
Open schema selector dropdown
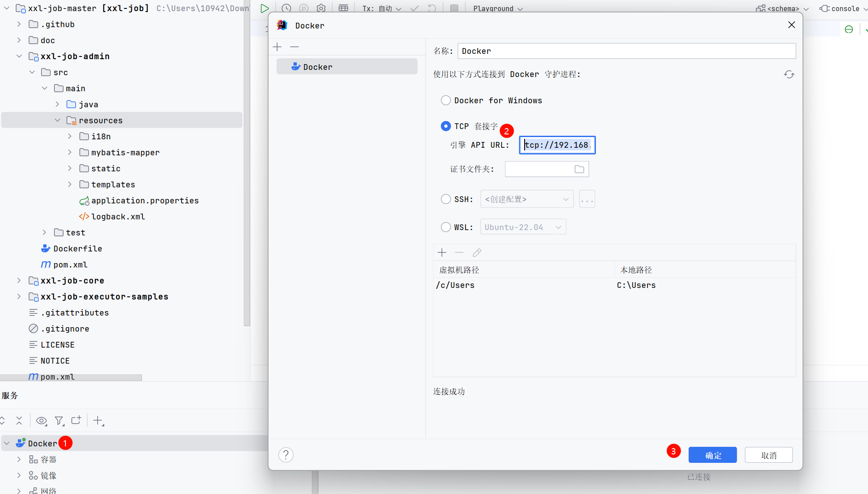pyautogui.click(x=782, y=8)
